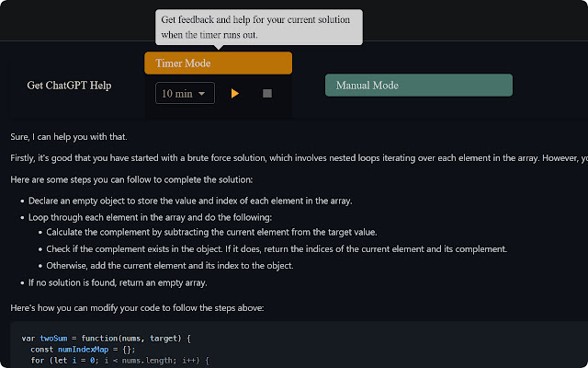Screen dimensions: 588x368
Task: Click the 'var twoSum = function' code line
Action: (107, 339)
